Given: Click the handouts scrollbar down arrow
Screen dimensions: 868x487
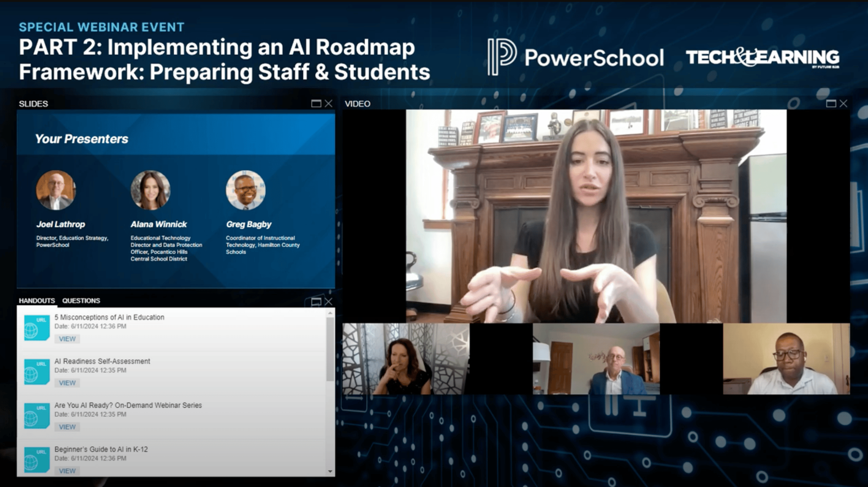Looking at the screenshot, I should click(330, 471).
